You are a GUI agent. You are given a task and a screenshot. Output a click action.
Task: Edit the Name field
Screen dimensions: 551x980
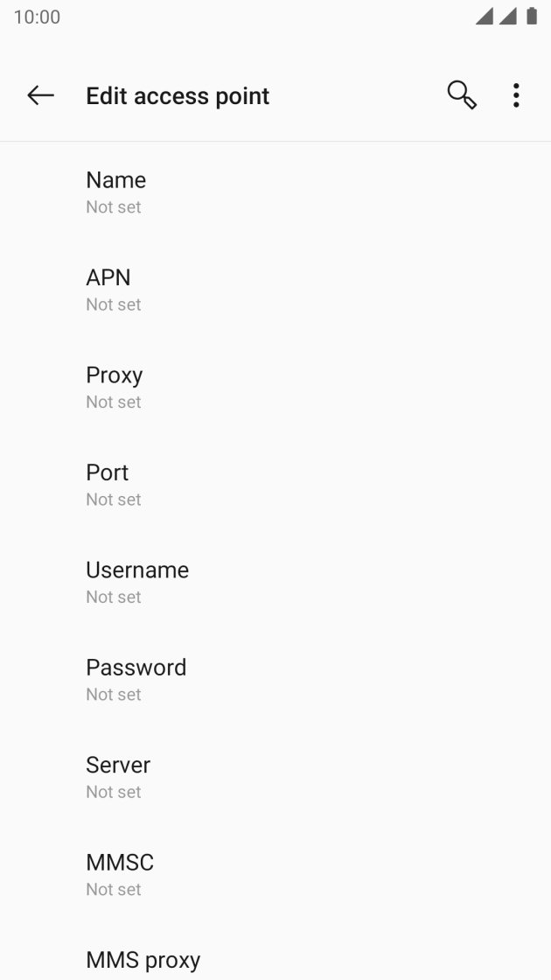115,180
